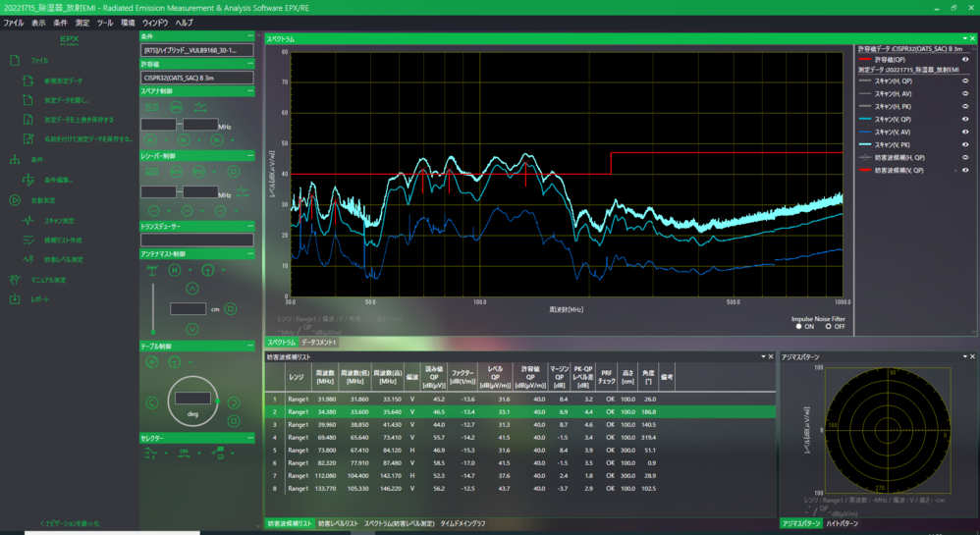Hide the スキャン(V, PK) trace via eye icon
980x535 pixels.
point(965,144)
